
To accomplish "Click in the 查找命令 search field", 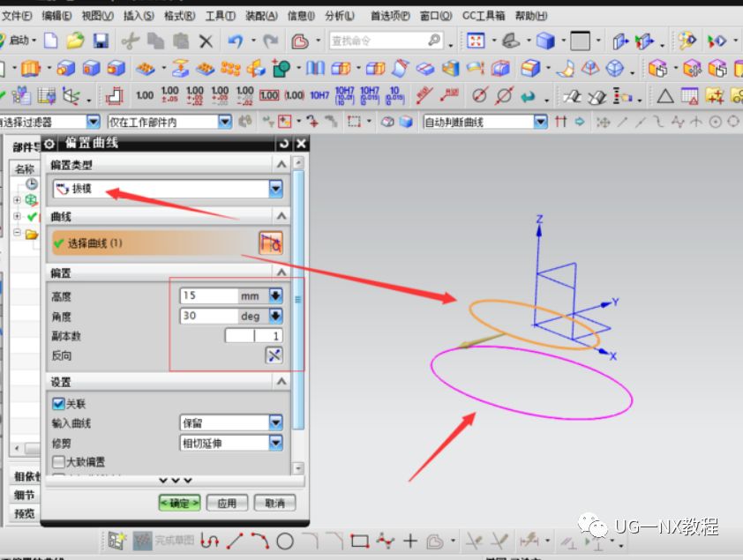I will pyautogui.click(x=386, y=41).
